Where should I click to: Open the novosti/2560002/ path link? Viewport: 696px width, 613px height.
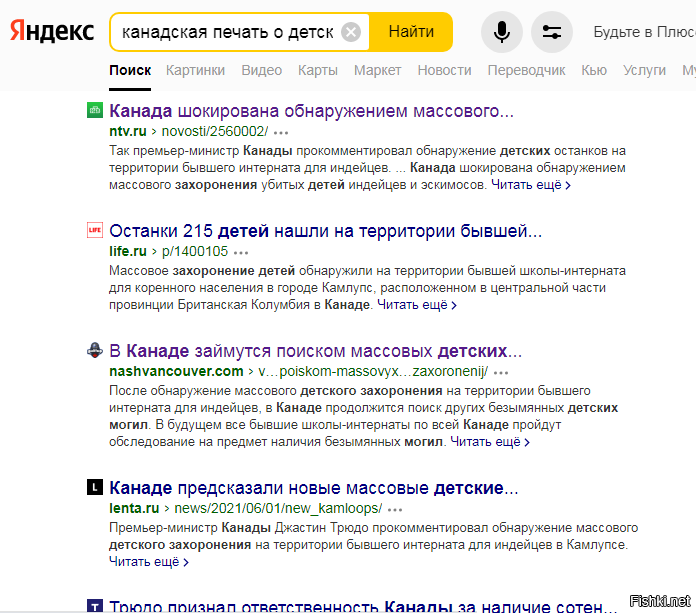215,131
